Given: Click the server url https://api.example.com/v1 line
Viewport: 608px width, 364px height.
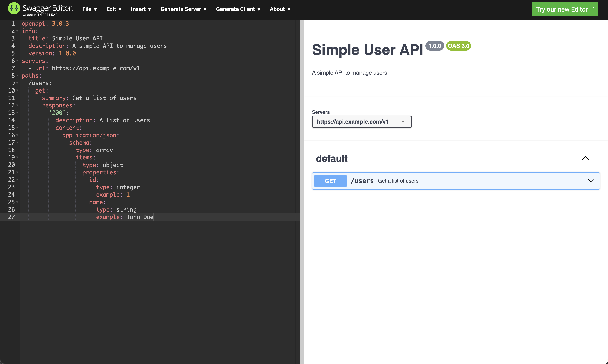Looking at the screenshot, I should (84, 68).
